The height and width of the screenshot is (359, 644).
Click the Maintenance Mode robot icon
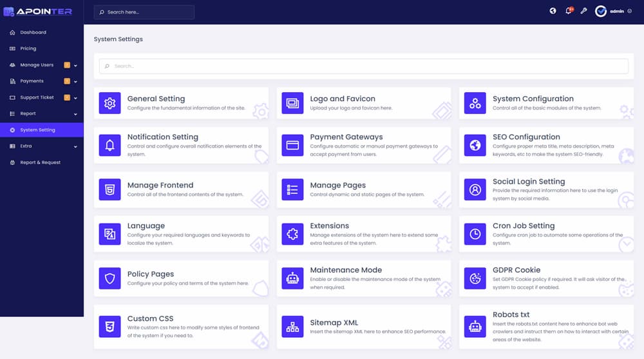[292, 278]
